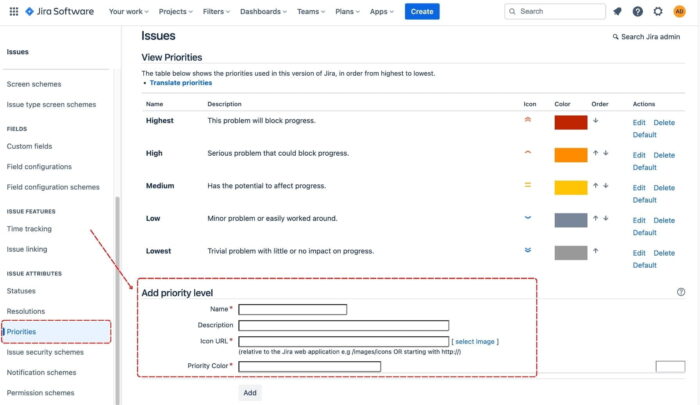The height and width of the screenshot is (405, 700).
Task: Click the Create button
Action: coord(422,12)
